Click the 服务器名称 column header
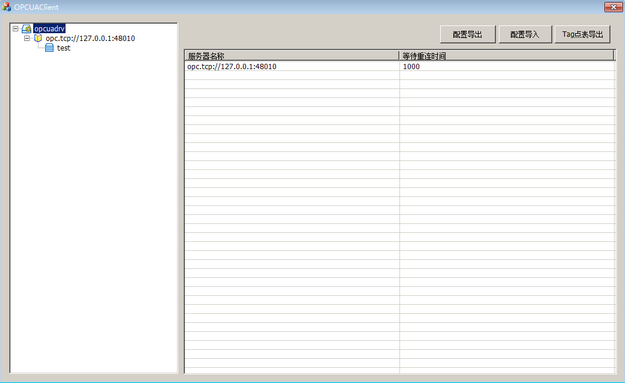The image size is (625, 383). coord(292,56)
